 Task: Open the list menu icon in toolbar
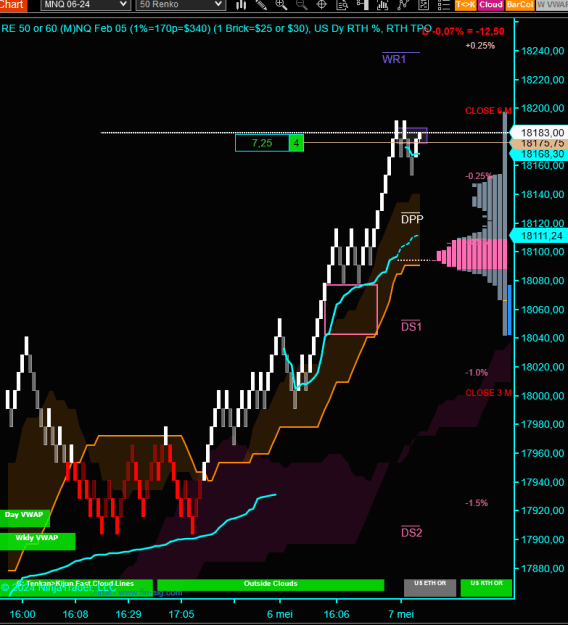click(x=444, y=5)
